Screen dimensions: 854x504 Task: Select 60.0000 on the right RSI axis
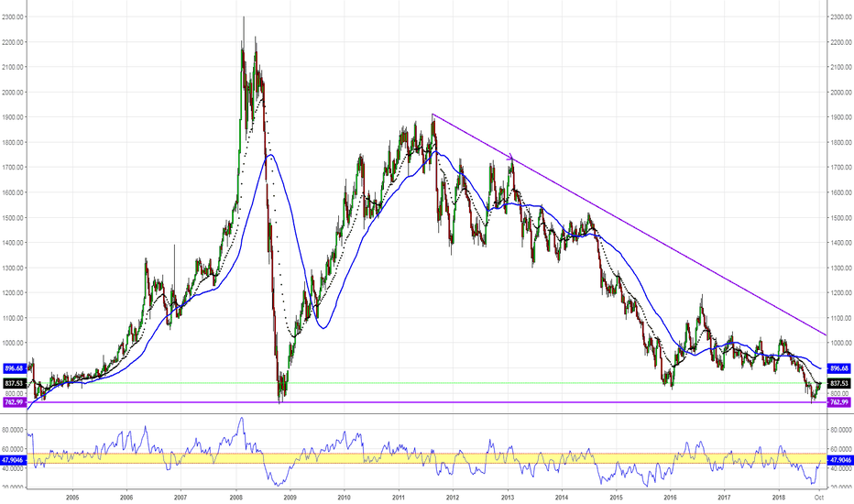[x=841, y=449]
